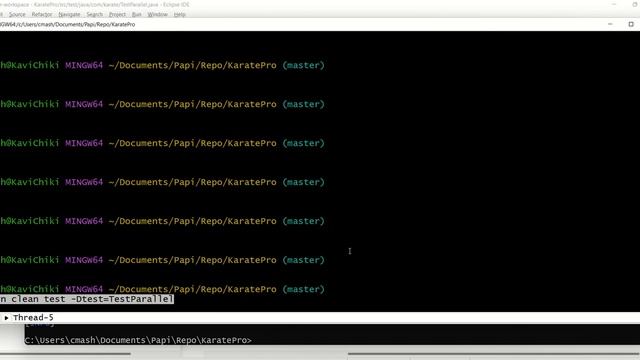Viewport: 640px width, 360px height.
Task: Open the Run menu
Action: [136, 14]
